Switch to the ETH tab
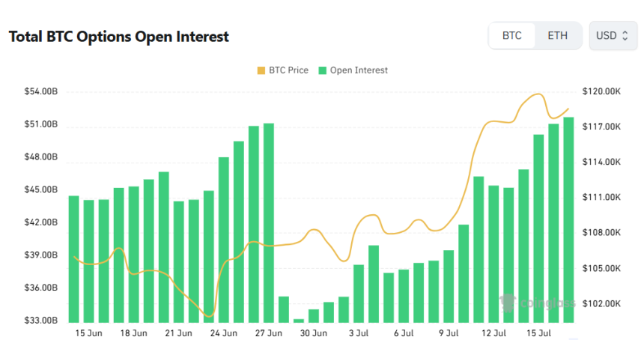644x340 pixels. coord(557,36)
